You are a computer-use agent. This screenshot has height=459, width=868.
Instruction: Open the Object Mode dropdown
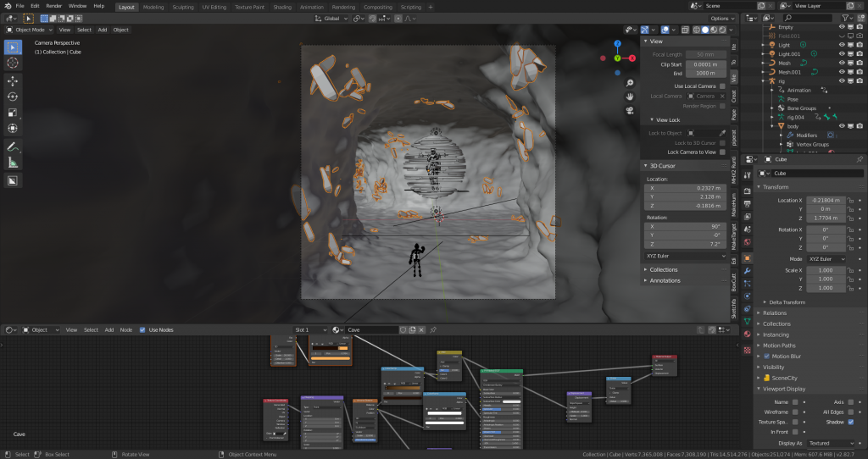[x=30, y=30]
